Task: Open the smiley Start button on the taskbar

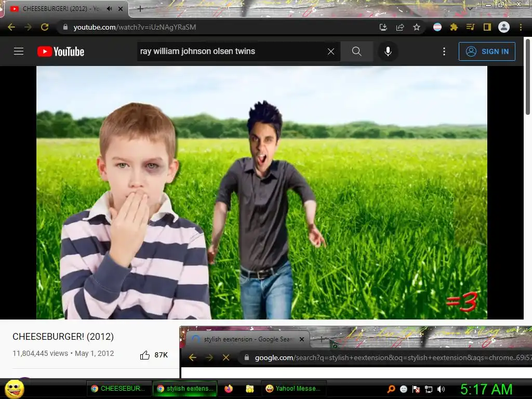Action: tap(14, 389)
